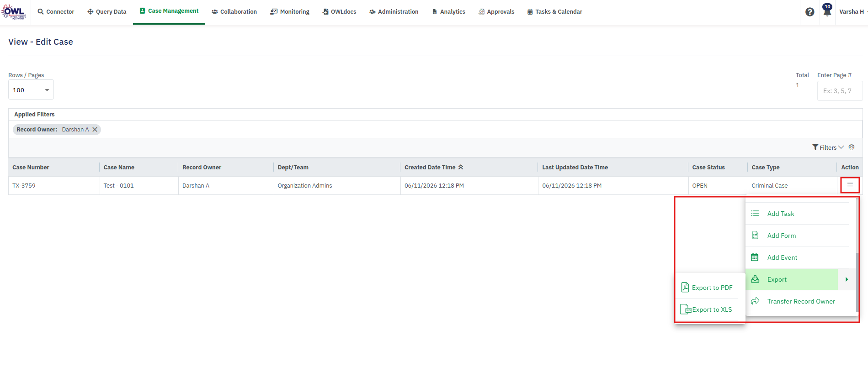
Task: Click the Monitoring nav icon
Action: [274, 12]
